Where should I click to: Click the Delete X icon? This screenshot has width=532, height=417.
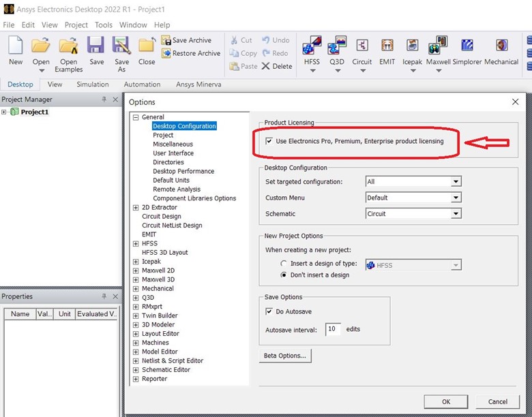coord(266,66)
